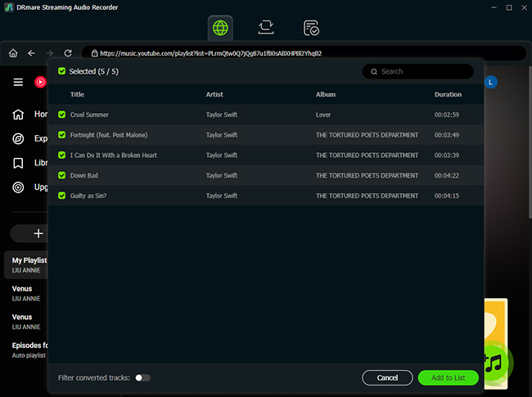Click the Down Bad title text
Image resolution: width=532 pixels, height=397 pixels.
click(x=83, y=175)
